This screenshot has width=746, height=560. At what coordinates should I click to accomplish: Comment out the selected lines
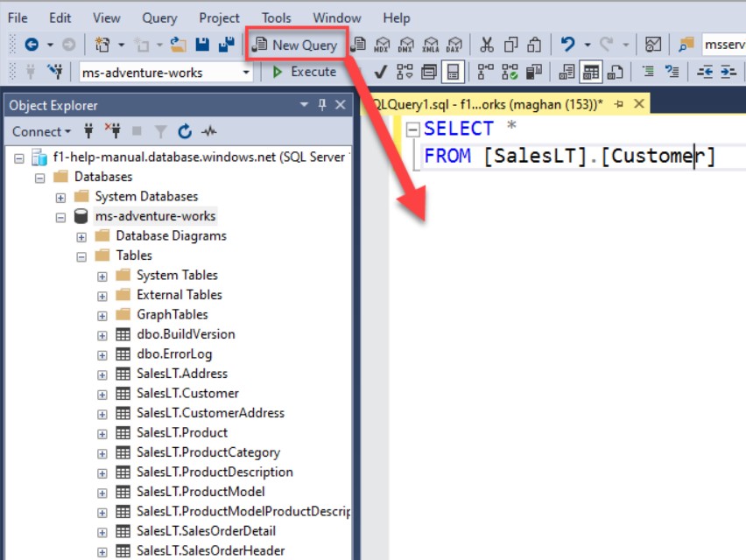coord(648,73)
